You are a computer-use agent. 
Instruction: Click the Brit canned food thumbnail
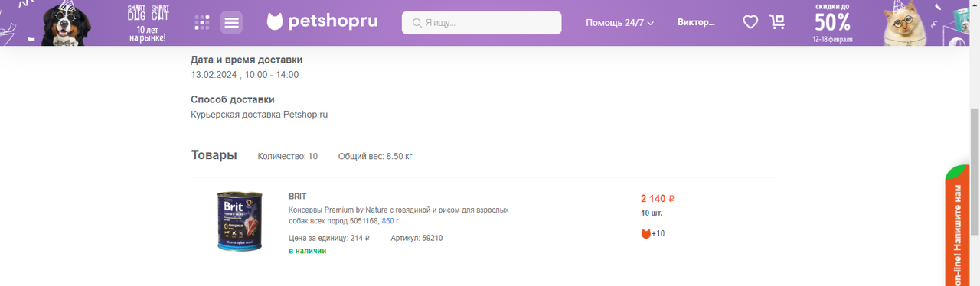[x=240, y=222]
